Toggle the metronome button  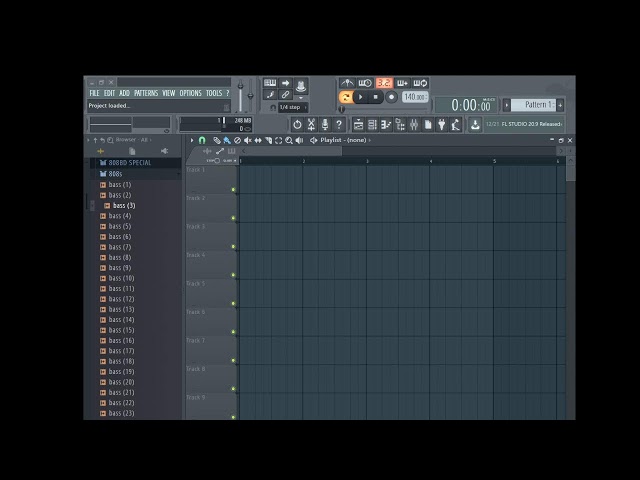347,83
